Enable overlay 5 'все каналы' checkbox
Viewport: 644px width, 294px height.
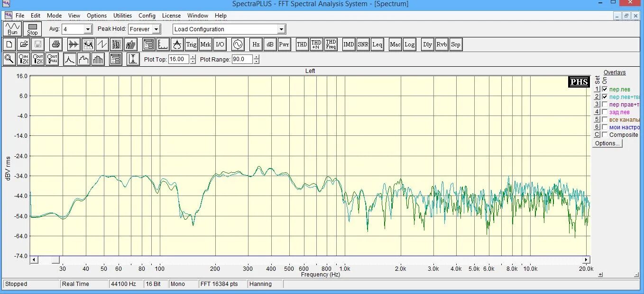coord(605,119)
